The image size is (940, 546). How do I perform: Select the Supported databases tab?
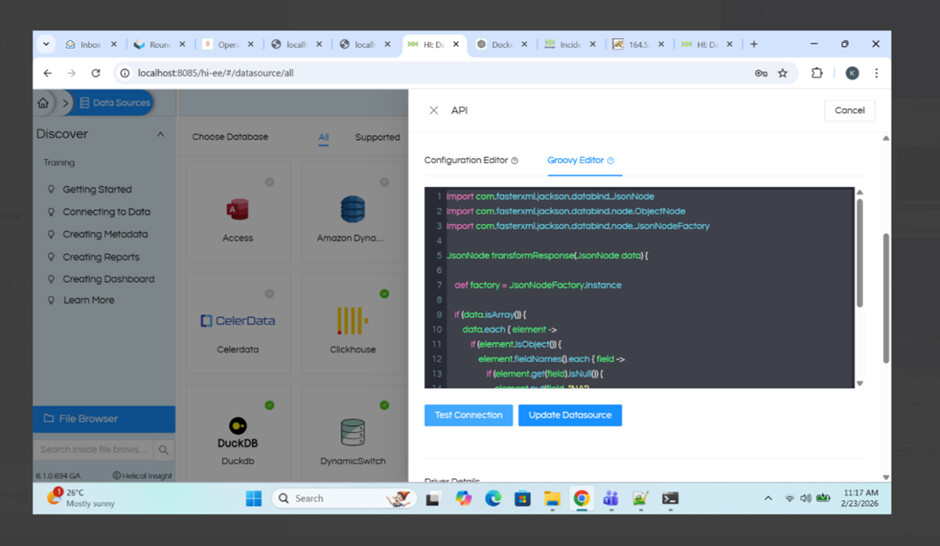[377, 138]
